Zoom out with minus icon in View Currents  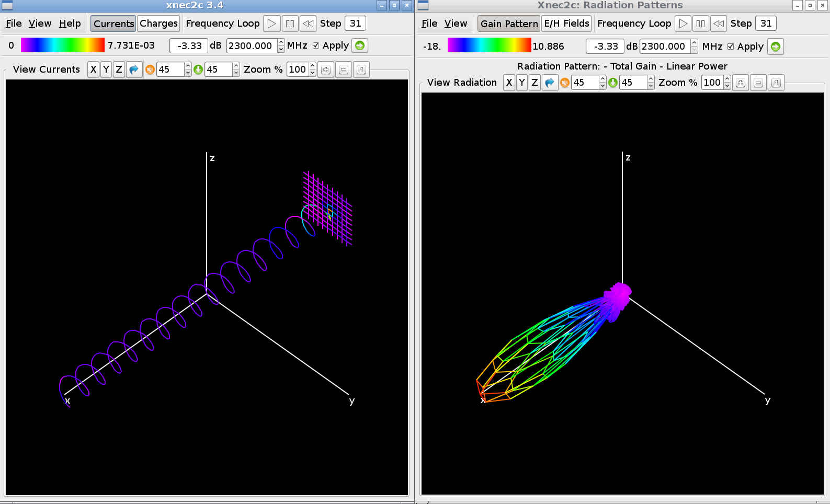pyautogui.click(x=344, y=70)
